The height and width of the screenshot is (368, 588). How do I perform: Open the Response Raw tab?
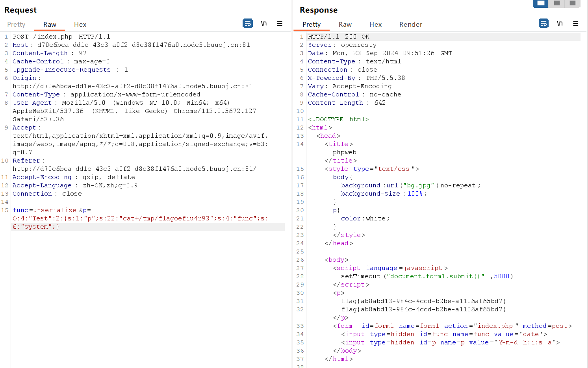345,24
